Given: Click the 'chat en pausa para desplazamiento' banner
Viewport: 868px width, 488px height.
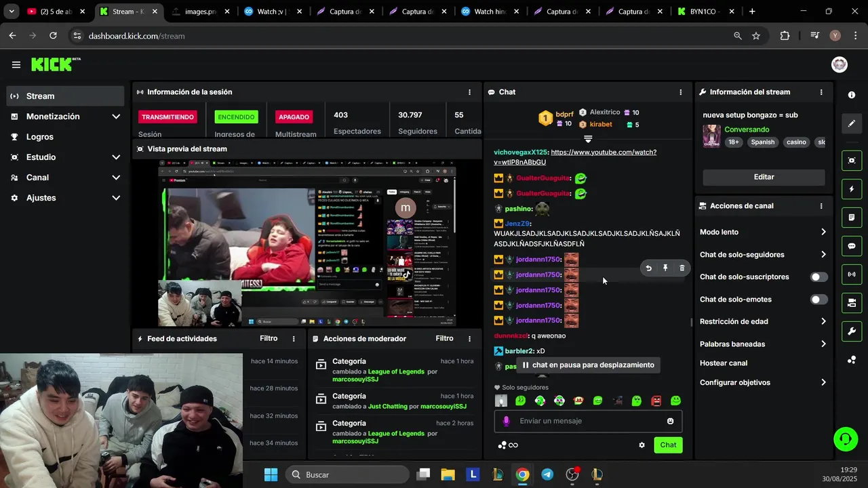Looking at the screenshot, I should click(x=587, y=365).
